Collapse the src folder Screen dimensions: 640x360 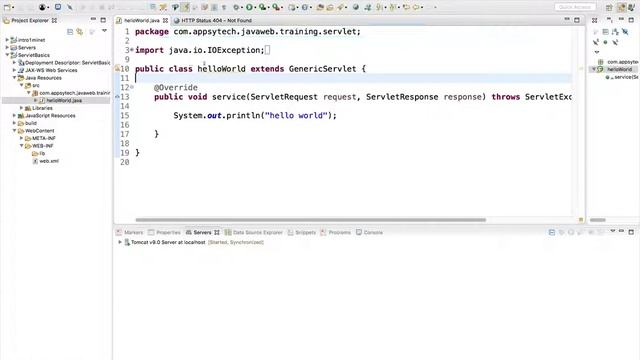[x=22, y=85]
